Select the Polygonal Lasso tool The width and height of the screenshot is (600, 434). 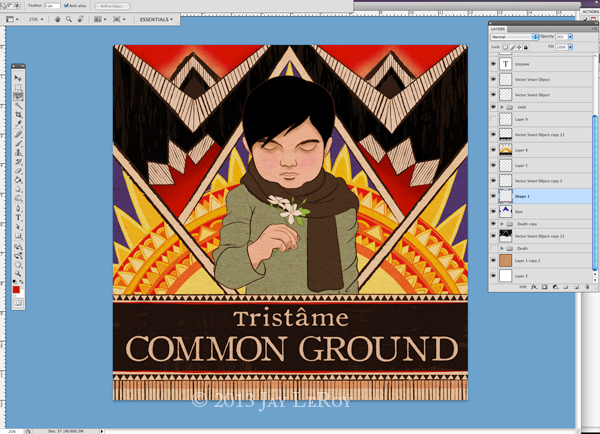point(18,96)
